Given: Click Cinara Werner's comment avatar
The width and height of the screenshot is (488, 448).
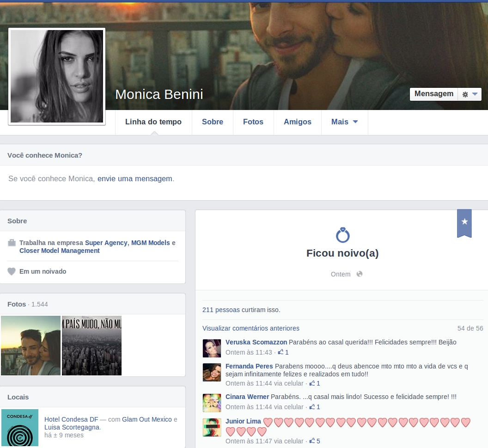Looking at the screenshot, I should (212, 403).
